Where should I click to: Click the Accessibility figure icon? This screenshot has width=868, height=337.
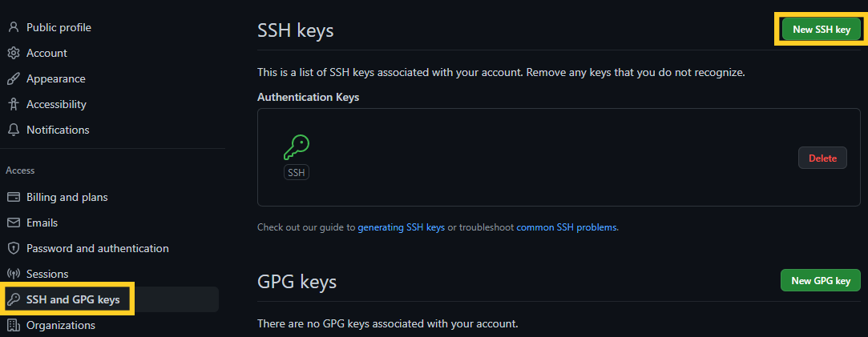coord(14,104)
